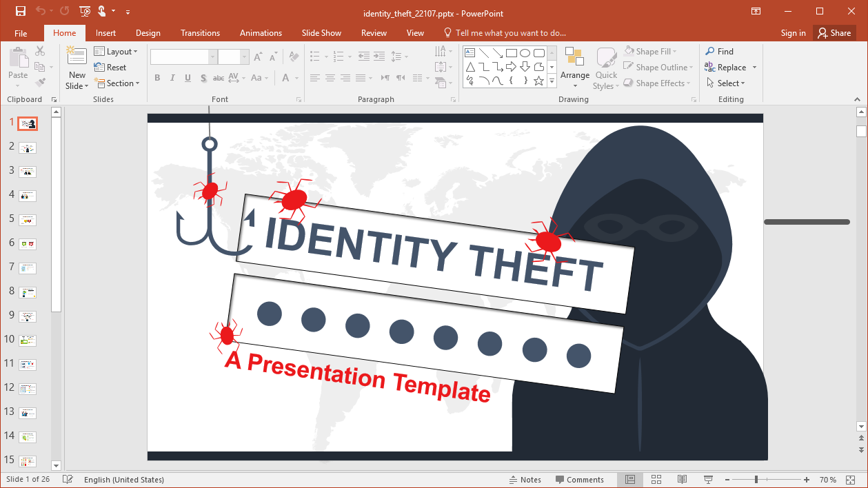Click the Reset button in Slides group
The height and width of the screenshot is (488, 868).
coord(110,67)
